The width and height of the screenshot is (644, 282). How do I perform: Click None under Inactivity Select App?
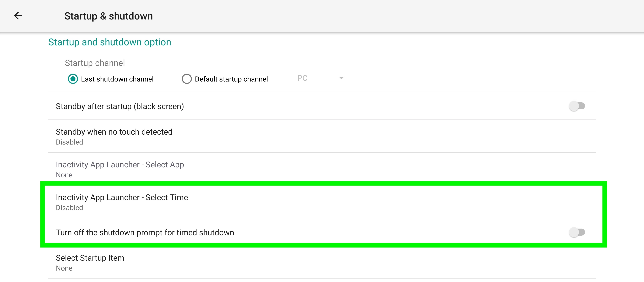coord(64,175)
